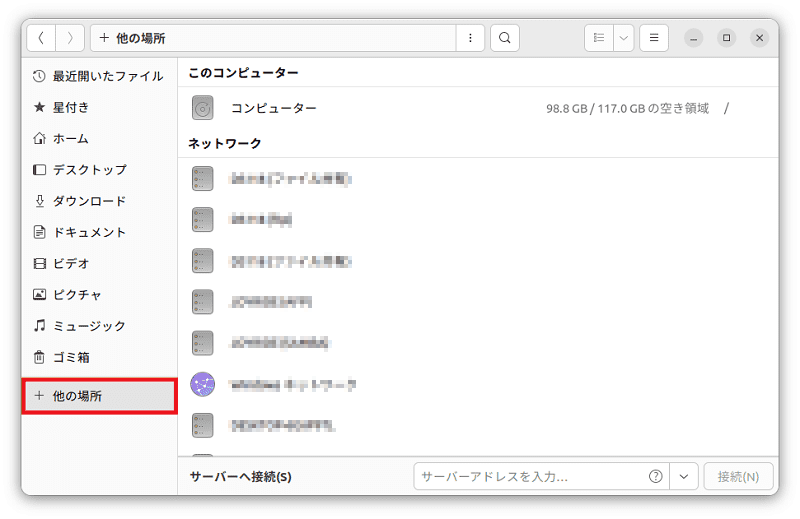Click the 接続(N) connect button
This screenshot has height=519, width=800.
[738, 477]
